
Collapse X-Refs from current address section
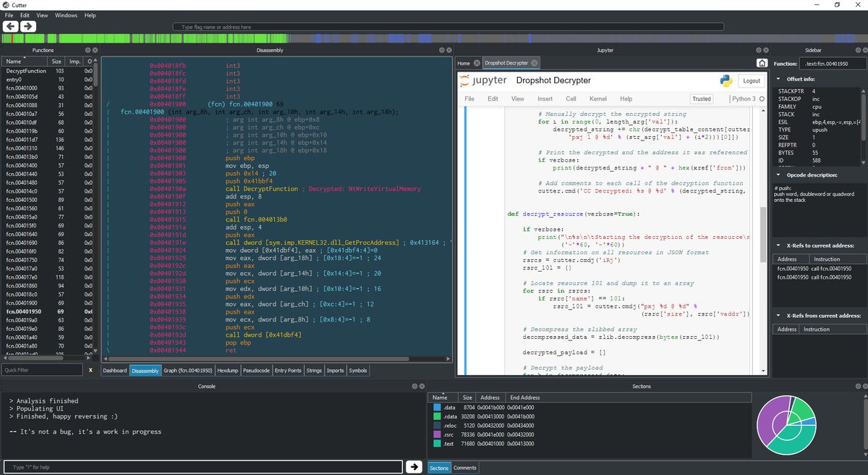coord(778,316)
